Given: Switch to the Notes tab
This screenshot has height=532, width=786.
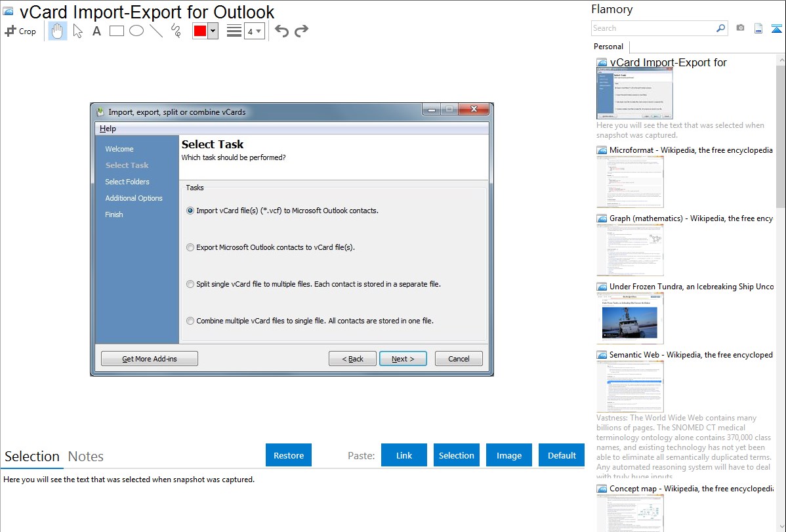Looking at the screenshot, I should pyautogui.click(x=86, y=457).
